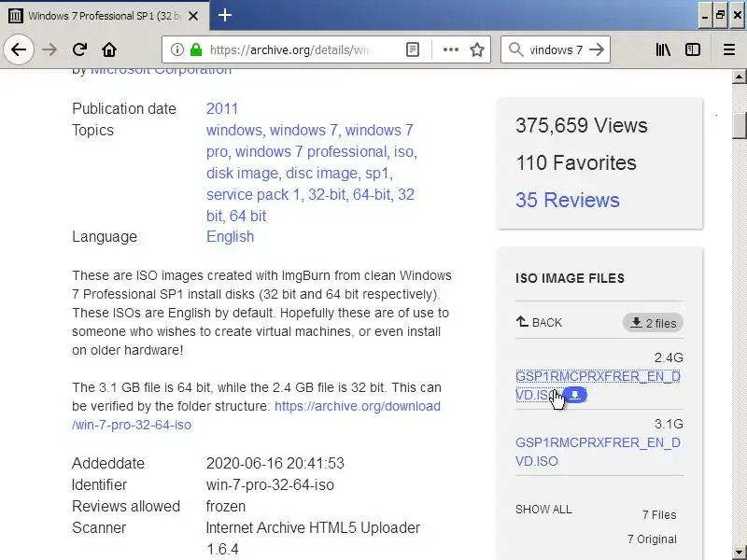Screen dimensions: 747x560
Task: Click the search box containing windows 7
Action: tap(556, 49)
